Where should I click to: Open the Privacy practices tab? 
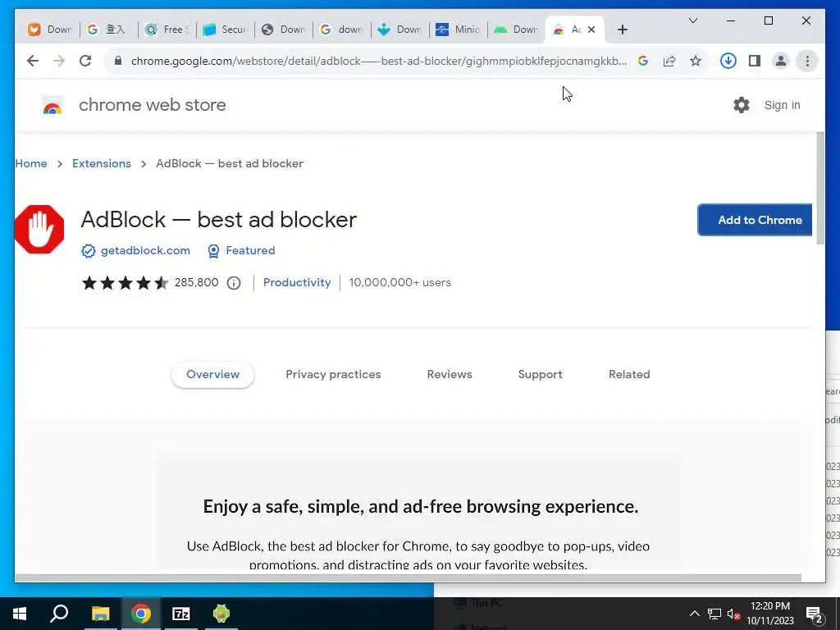[333, 374]
